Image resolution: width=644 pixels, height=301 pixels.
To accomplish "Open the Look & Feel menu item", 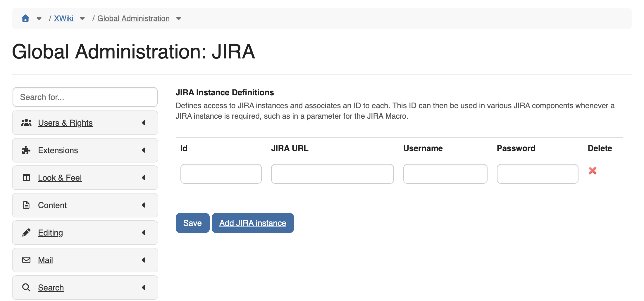I will click(60, 178).
